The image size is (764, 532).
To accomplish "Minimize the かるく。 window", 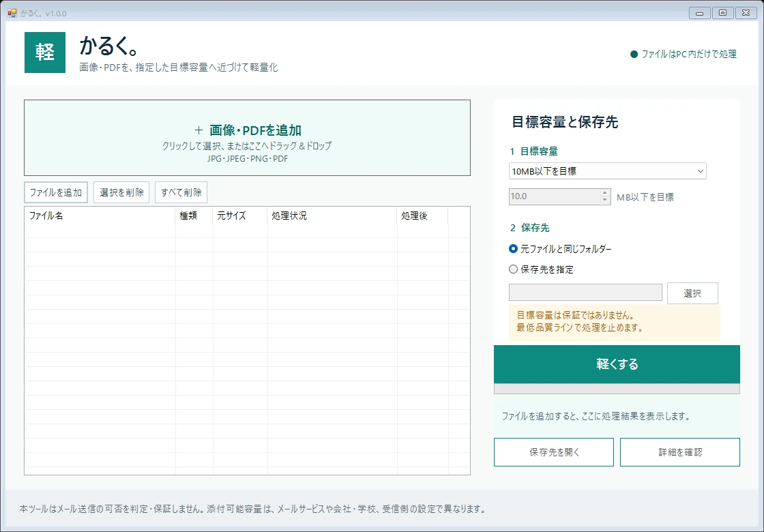I will (699, 13).
